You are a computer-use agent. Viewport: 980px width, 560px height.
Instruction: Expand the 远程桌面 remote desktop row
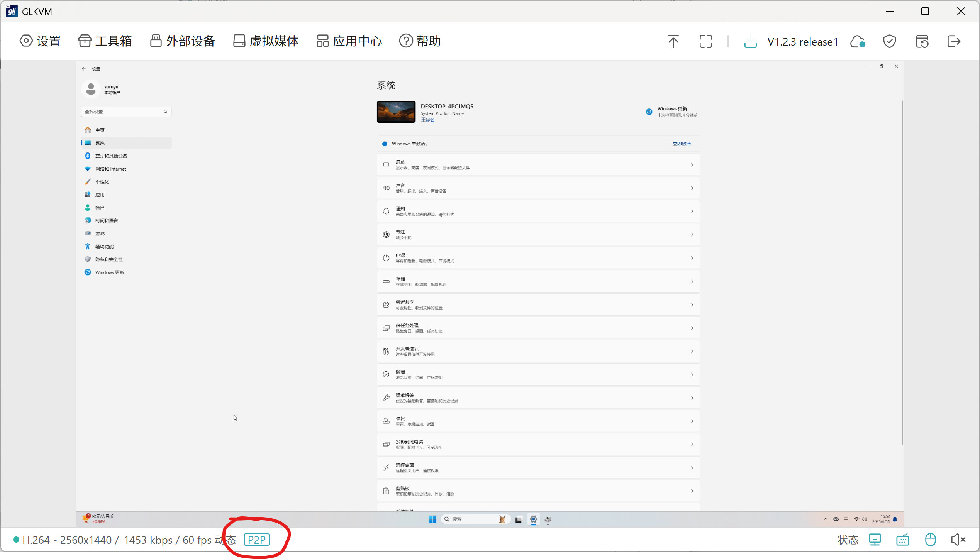[538, 468]
